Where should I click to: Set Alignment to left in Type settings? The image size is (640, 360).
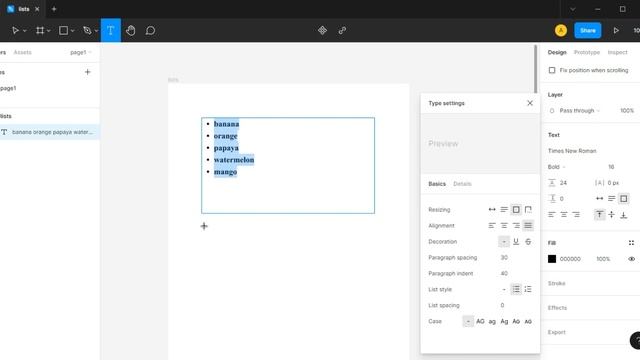coord(492,226)
